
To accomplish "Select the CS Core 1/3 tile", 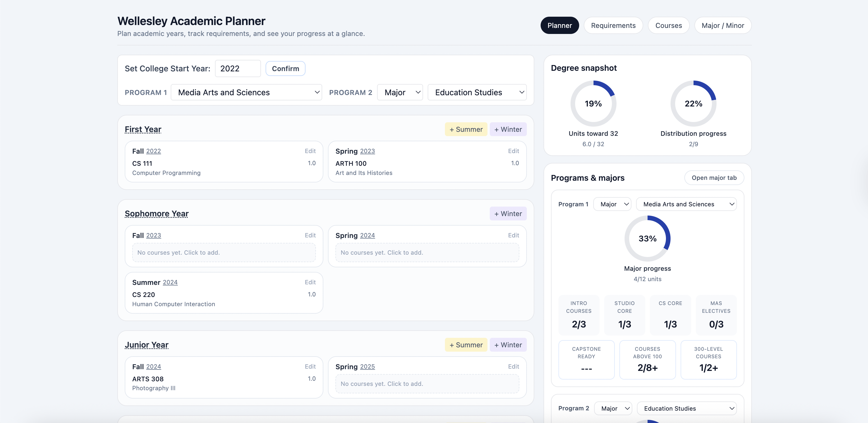I will click(670, 315).
